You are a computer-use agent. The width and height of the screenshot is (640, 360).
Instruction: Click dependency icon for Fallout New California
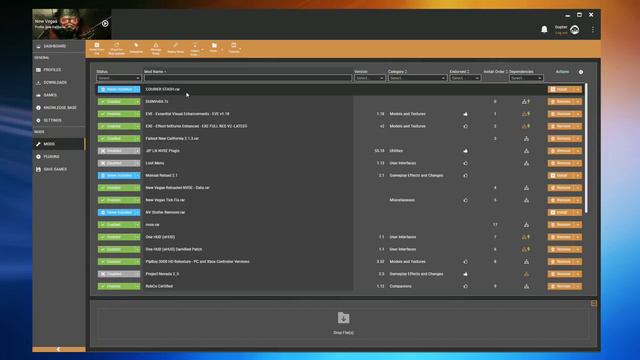tap(526, 138)
